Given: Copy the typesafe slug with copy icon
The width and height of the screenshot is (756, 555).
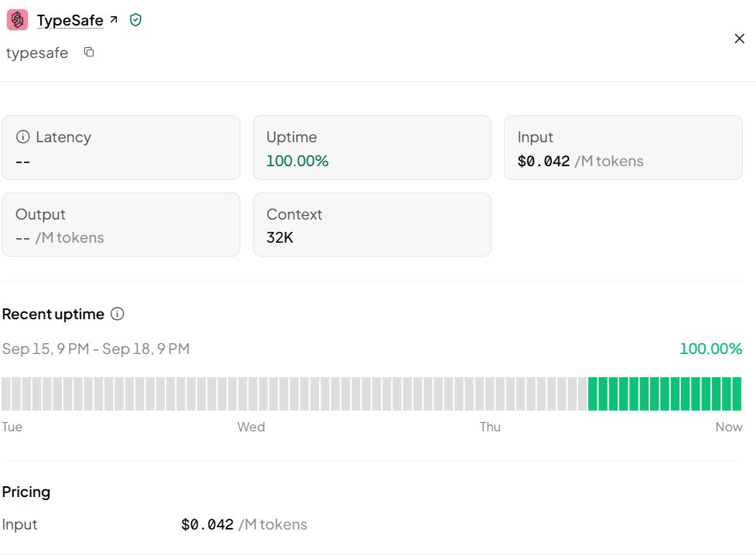Looking at the screenshot, I should [89, 52].
